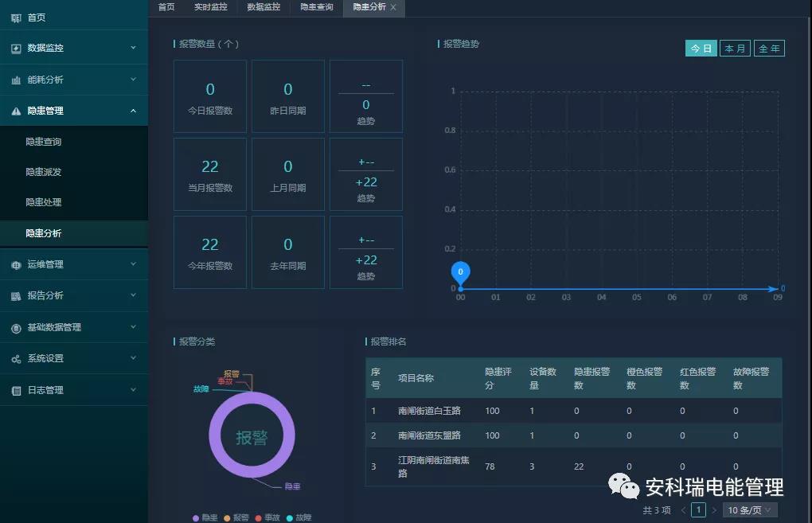
Task: Click the 隐患管理 warning triangle icon
Action: [16, 111]
